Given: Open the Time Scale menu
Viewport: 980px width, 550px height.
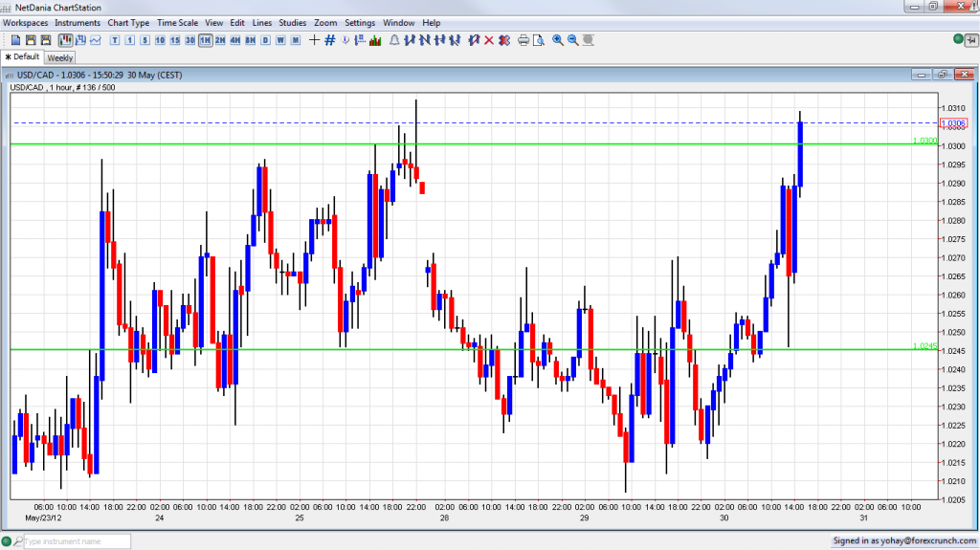Looking at the screenshot, I should [177, 23].
